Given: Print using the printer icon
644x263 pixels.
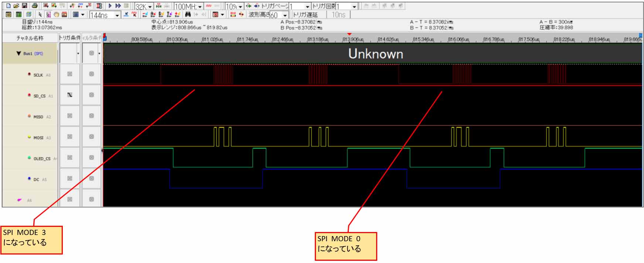Looking at the screenshot, I should (34, 6).
